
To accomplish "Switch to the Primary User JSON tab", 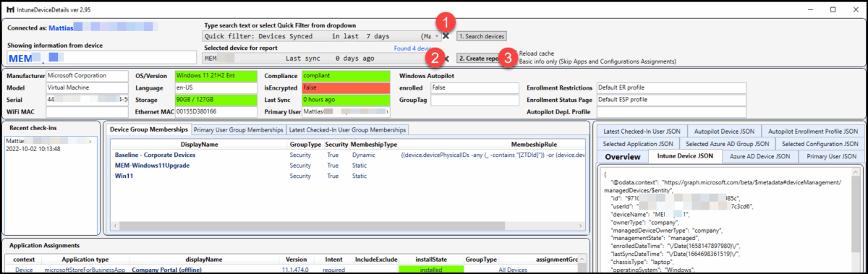I will pos(830,156).
